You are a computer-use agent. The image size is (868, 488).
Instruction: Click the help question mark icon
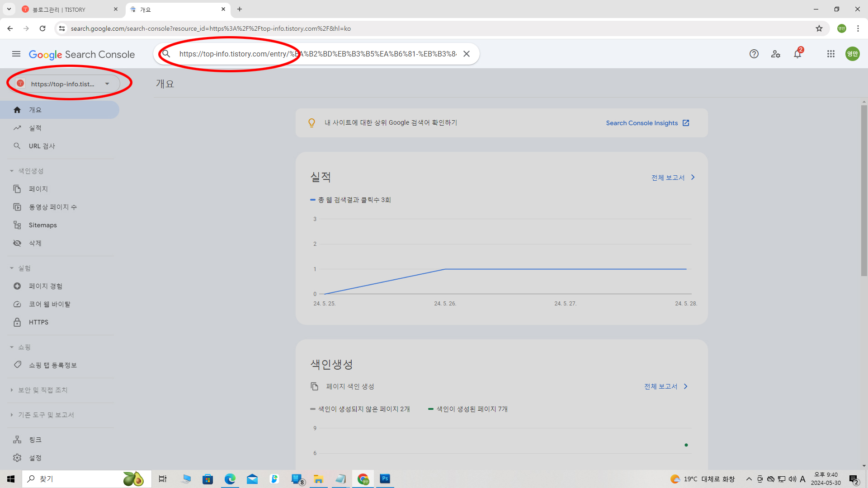754,54
